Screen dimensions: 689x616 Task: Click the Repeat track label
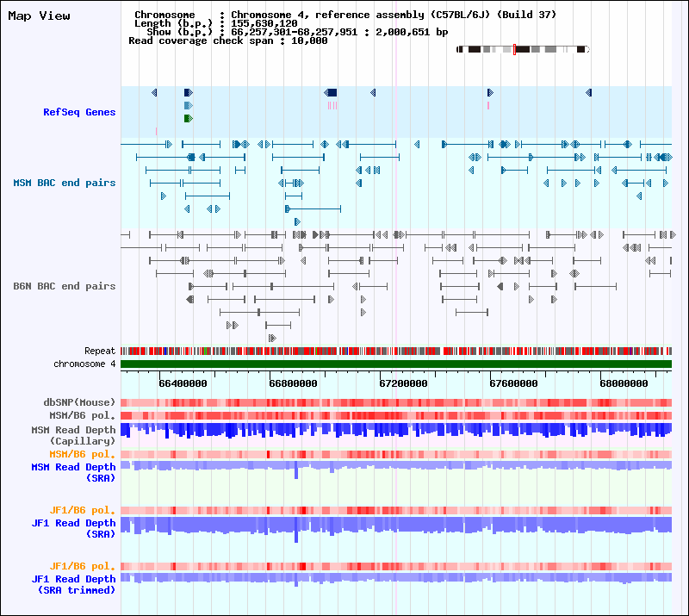click(100, 351)
